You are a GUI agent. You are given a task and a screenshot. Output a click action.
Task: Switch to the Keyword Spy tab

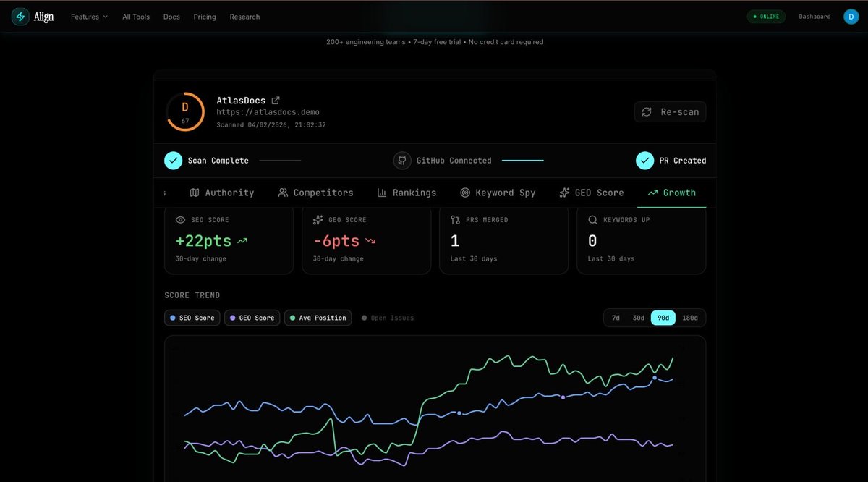tap(498, 193)
